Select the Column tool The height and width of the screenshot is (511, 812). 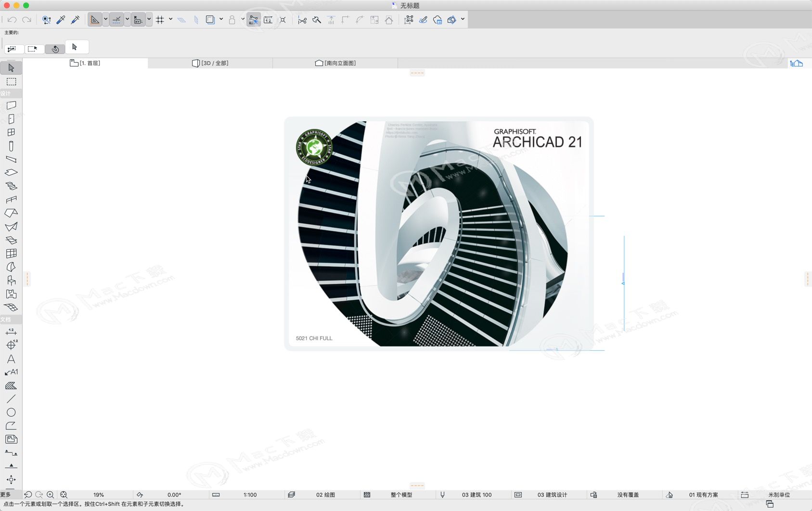coord(11,146)
